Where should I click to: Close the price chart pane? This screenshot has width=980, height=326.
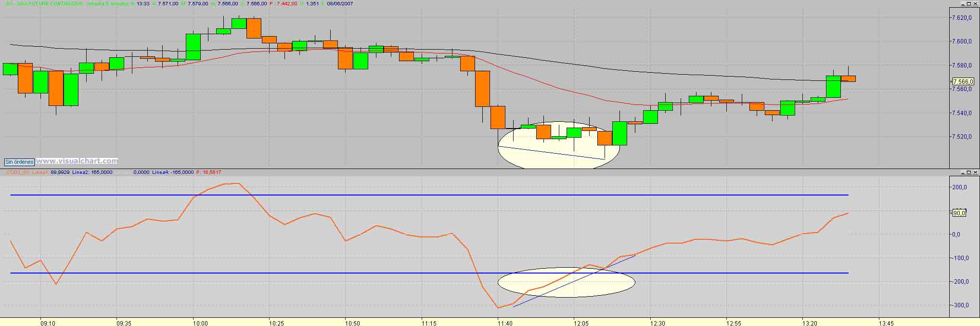976,3
